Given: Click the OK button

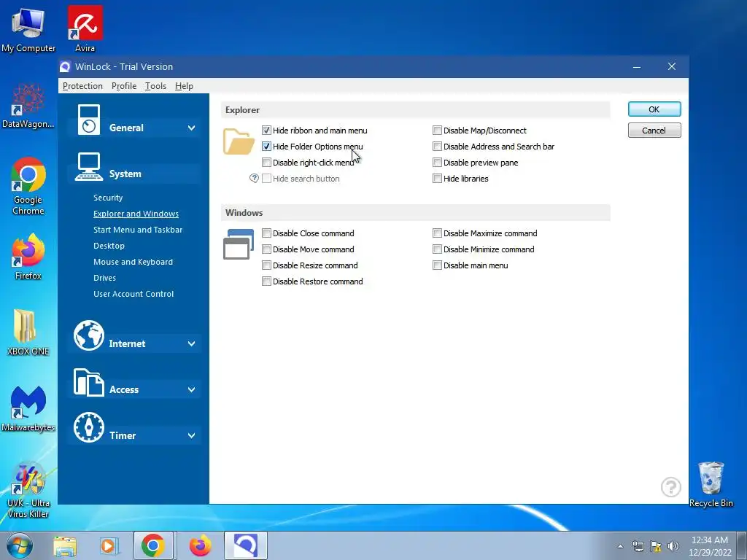Looking at the screenshot, I should (654, 109).
